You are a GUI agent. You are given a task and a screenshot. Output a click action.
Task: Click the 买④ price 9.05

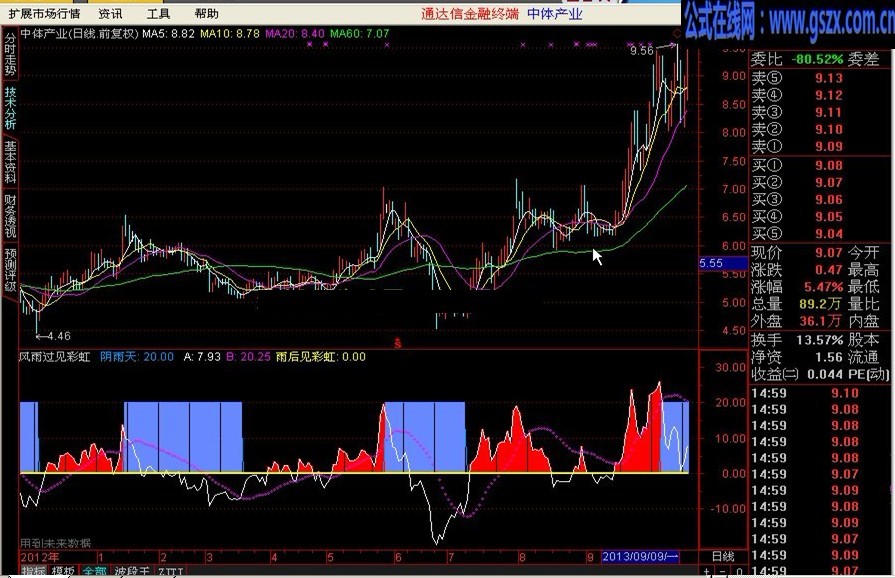(828, 217)
